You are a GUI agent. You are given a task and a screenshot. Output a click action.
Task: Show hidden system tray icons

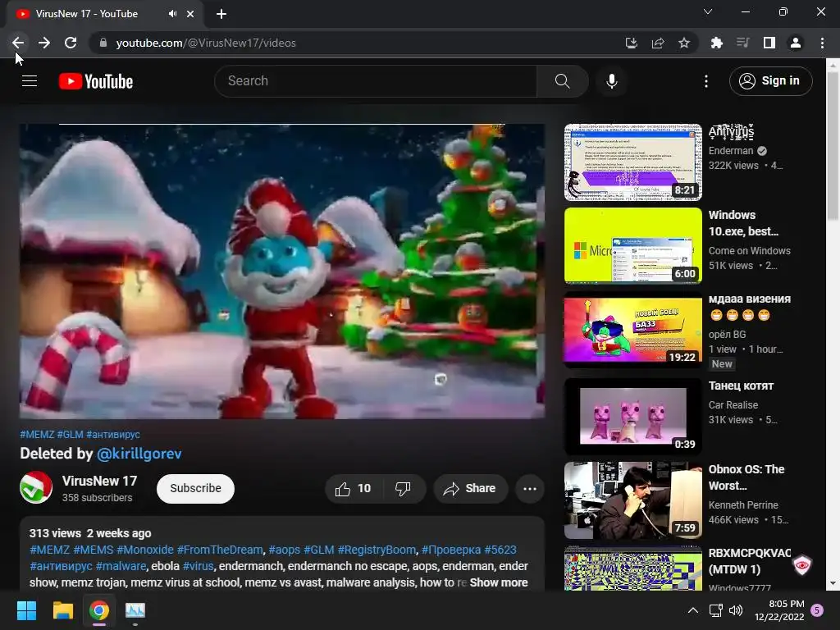692,610
